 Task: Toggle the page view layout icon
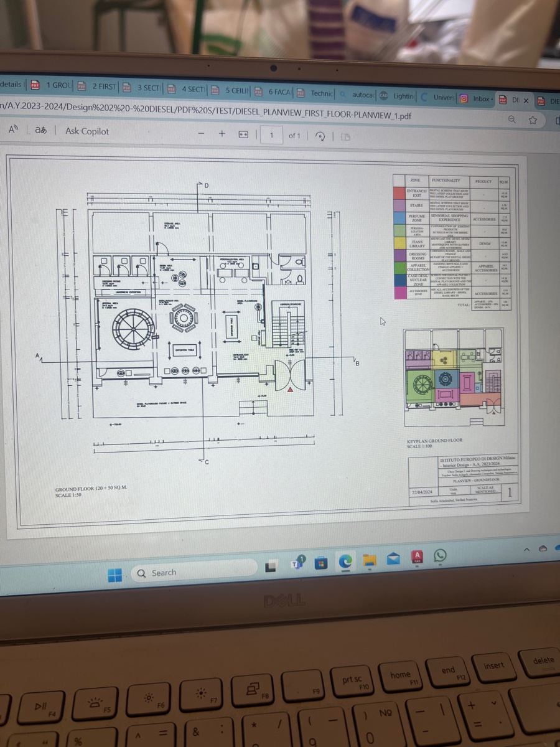pos(346,136)
